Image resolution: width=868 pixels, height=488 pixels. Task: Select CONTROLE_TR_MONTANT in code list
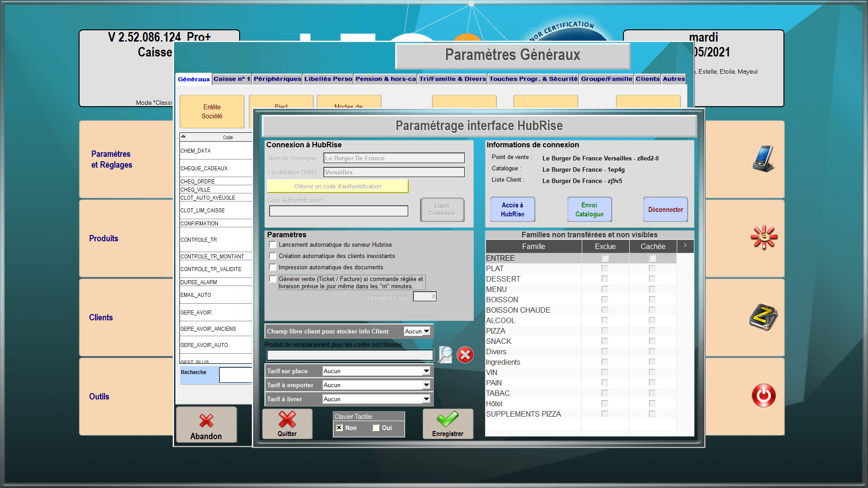click(216, 257)
